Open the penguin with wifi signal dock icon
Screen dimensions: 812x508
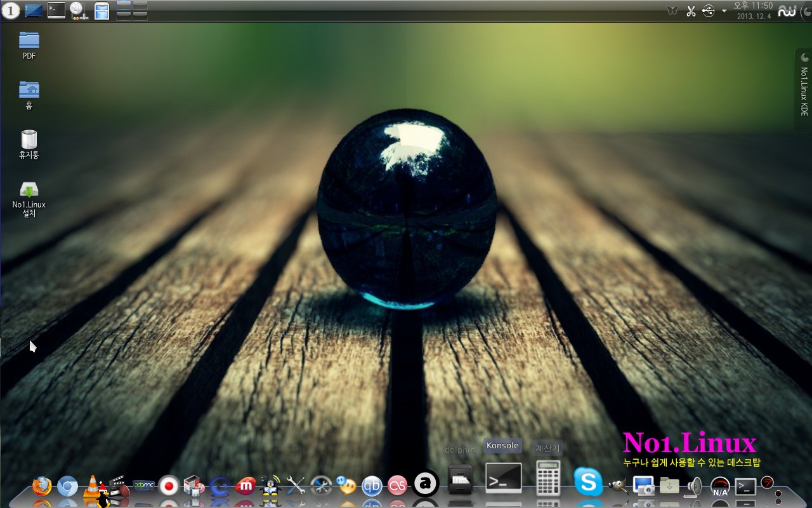pos(270,486)
